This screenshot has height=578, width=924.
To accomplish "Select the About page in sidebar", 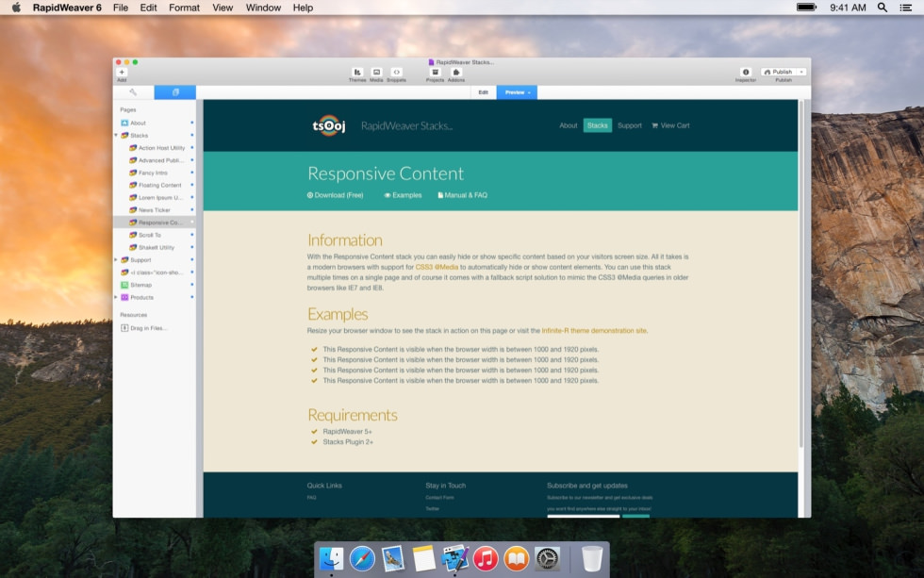I will point(138,124).
